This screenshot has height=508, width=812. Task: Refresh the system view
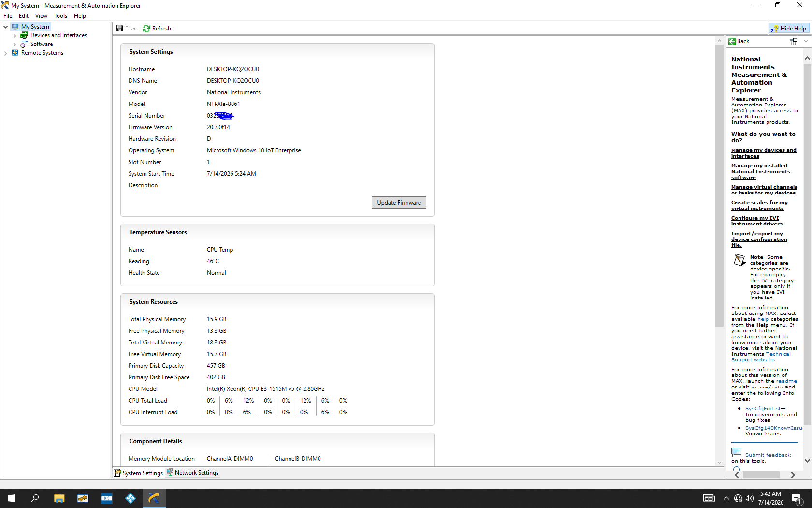[157, 29]
